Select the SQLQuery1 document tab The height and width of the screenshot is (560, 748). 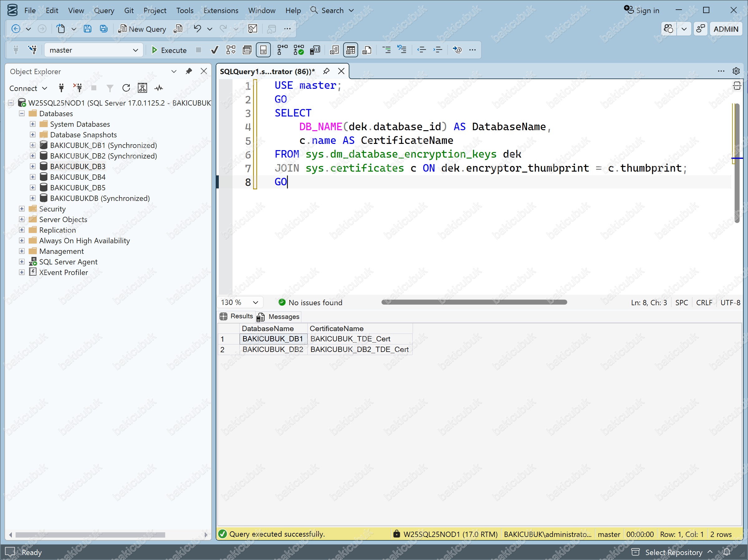tap(267, 71)
